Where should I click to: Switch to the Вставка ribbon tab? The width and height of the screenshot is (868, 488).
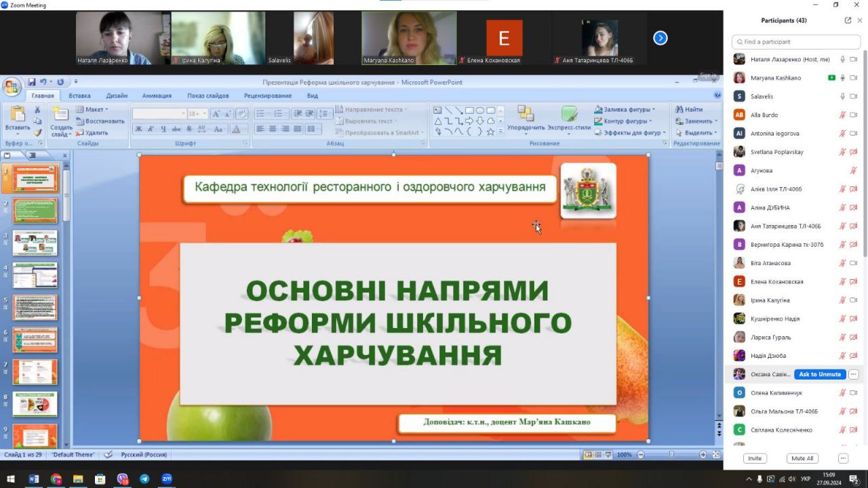[x=79, y=96]
